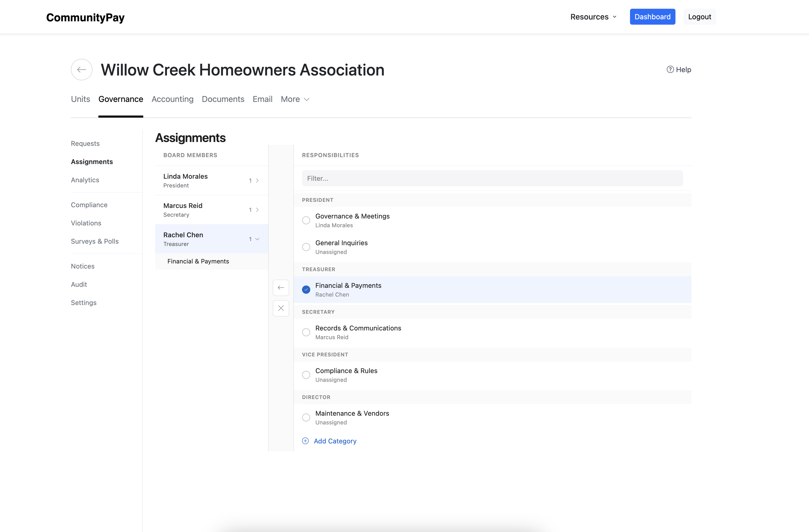Click the Logout button

699,17
